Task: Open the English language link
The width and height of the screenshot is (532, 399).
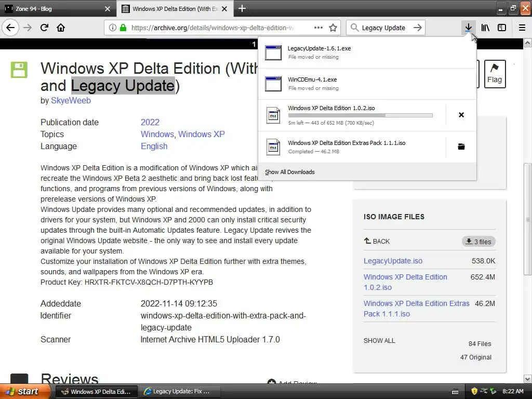Action: pos(154,146)
